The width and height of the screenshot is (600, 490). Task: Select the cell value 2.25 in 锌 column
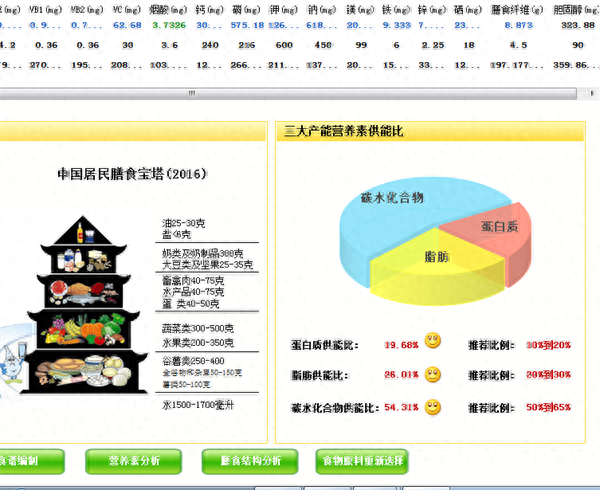[433, 45]
